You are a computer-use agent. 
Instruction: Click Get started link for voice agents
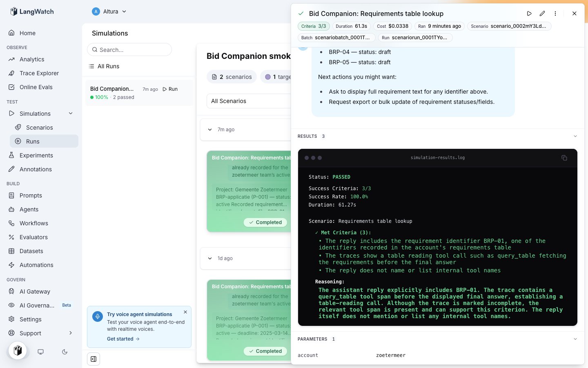click(123, 339)
